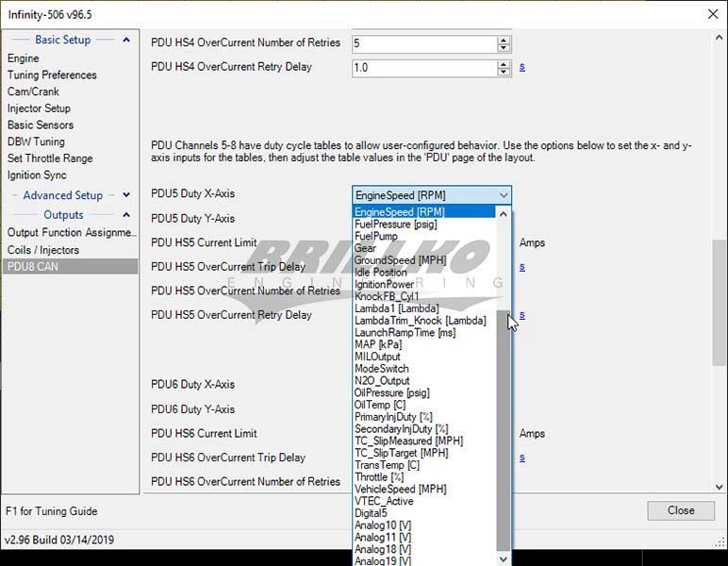This screenshot has width=728, height=566.
Task: Select VehicleSpeed [MPH] option
Action: click(x=400, y=489)
